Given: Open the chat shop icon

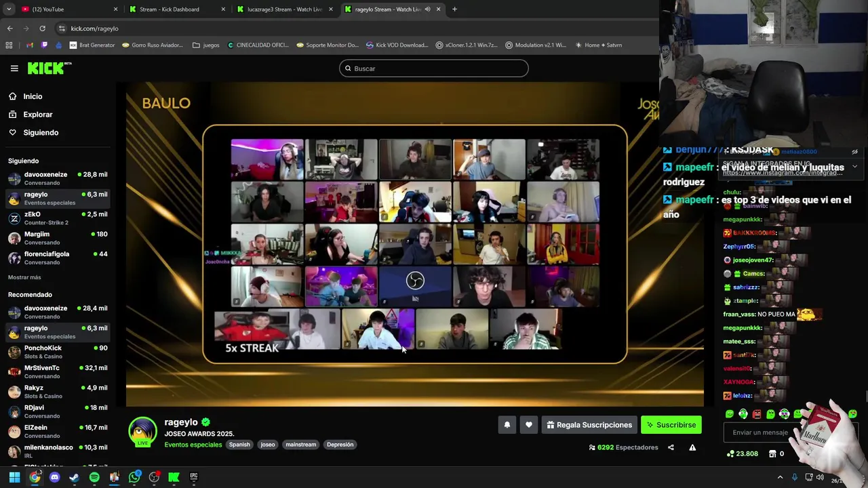Looking at the screenshot, I should (772, 454).
